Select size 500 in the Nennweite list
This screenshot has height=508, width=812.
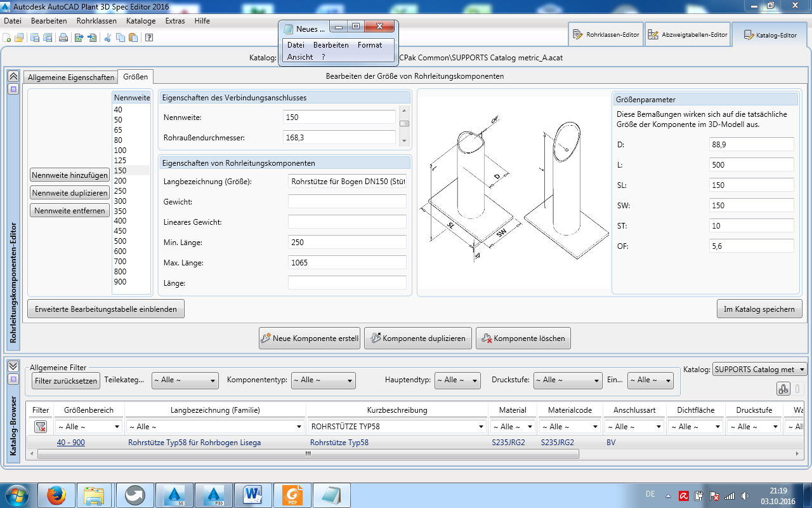pos(131,241)
